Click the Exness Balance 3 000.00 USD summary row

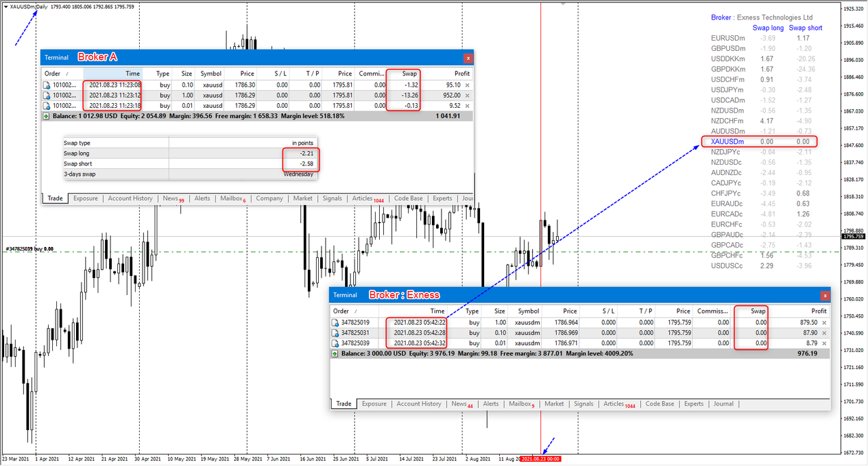point(580,353)
